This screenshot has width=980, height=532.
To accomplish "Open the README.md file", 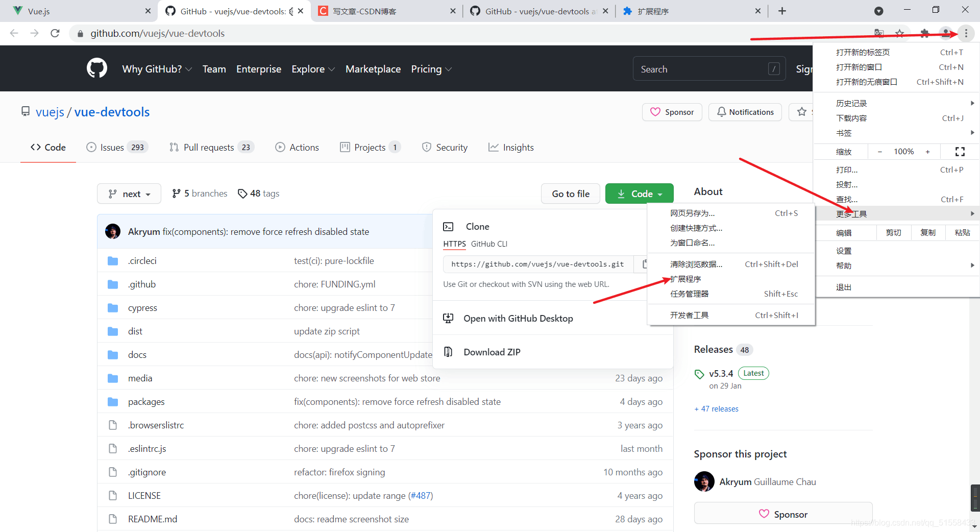I will point(152,519).
